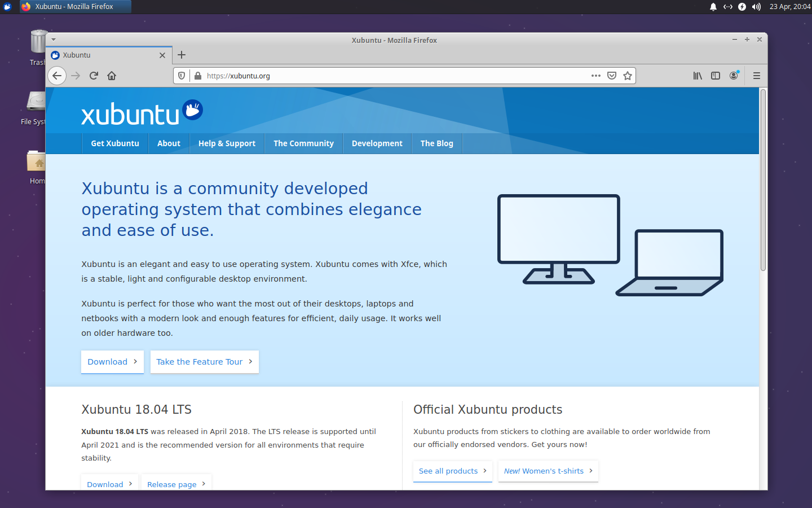Open a new tab with plus button

pyautogui.click(x=182, y=55)
